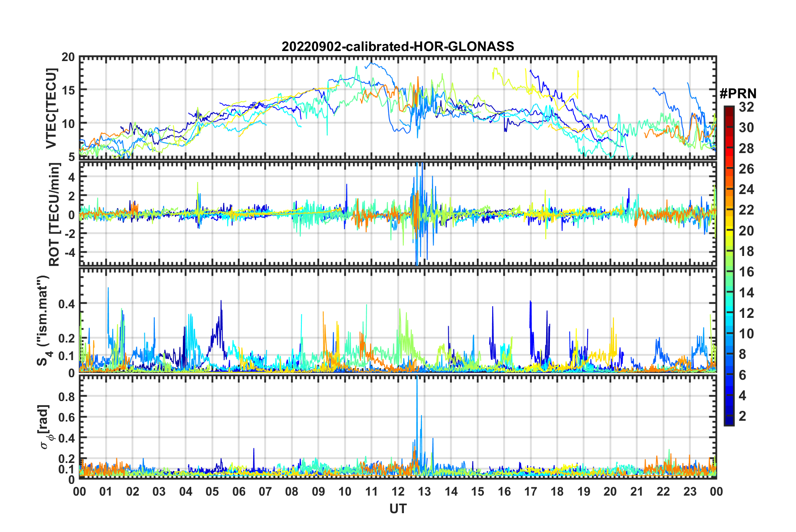Click the "4" tick on the ROT axis

tap(72, 177)
